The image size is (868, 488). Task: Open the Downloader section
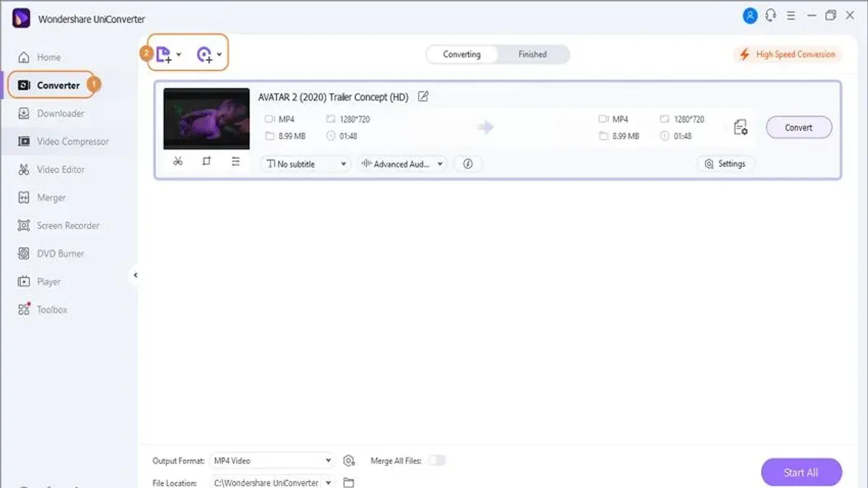pos(51,114)
